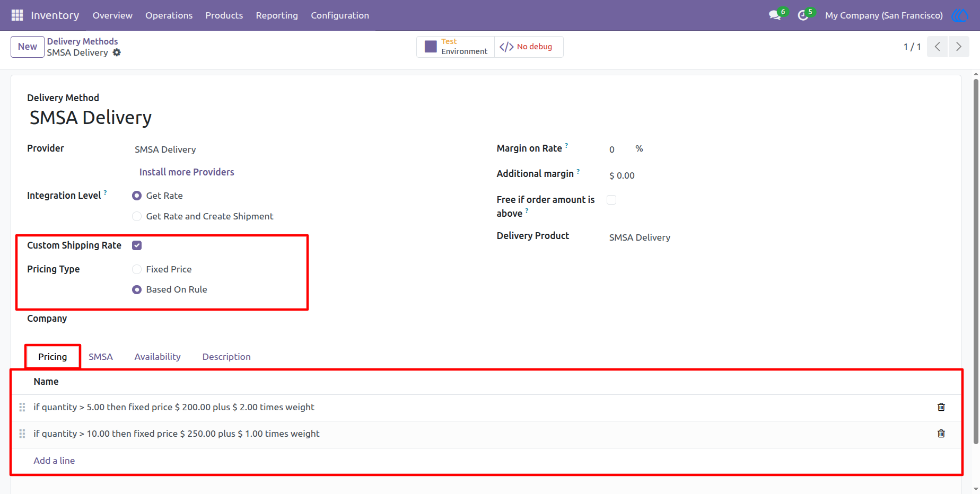Screen dimensions: 980x494
Task: Click the SMSA Delivery gear actions icon
Action: click(x=117, y=52)
